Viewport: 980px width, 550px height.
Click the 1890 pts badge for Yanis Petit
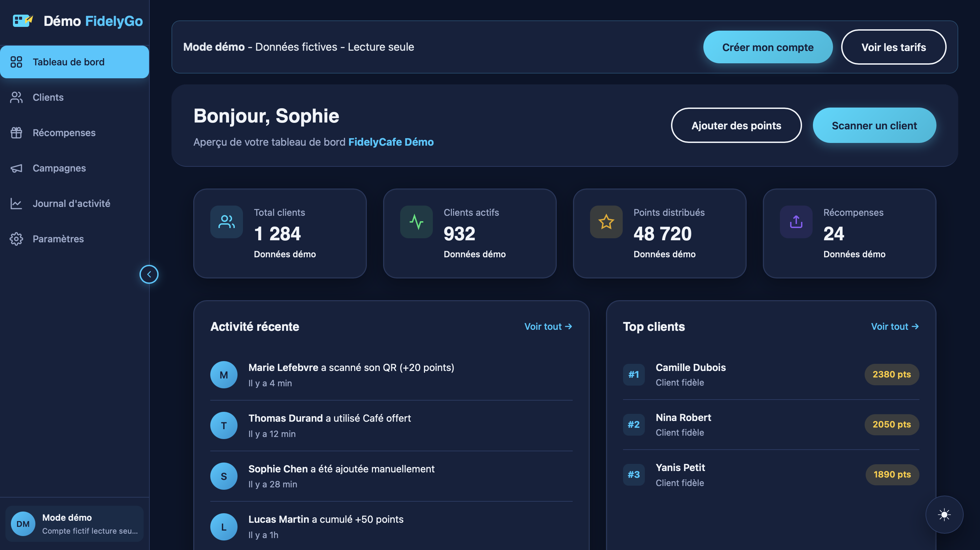pos(892,475)
